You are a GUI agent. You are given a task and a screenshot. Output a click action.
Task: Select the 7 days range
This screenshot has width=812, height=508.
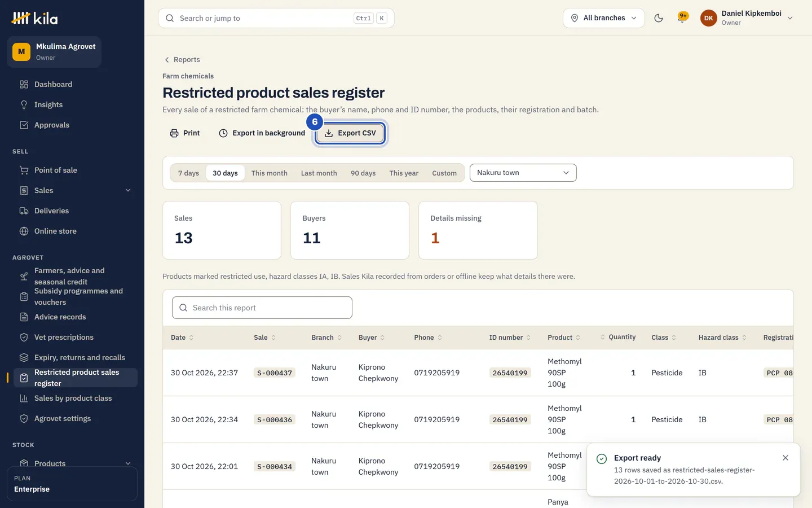click(188, 173)
